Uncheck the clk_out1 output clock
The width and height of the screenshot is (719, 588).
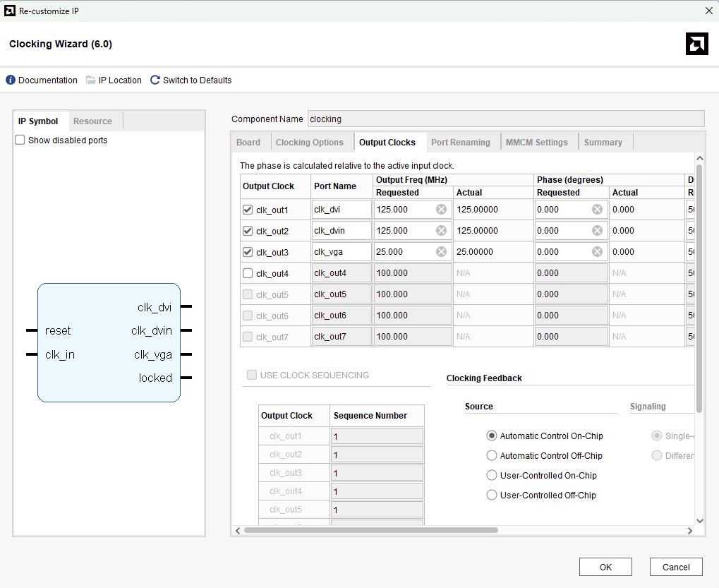248,210
